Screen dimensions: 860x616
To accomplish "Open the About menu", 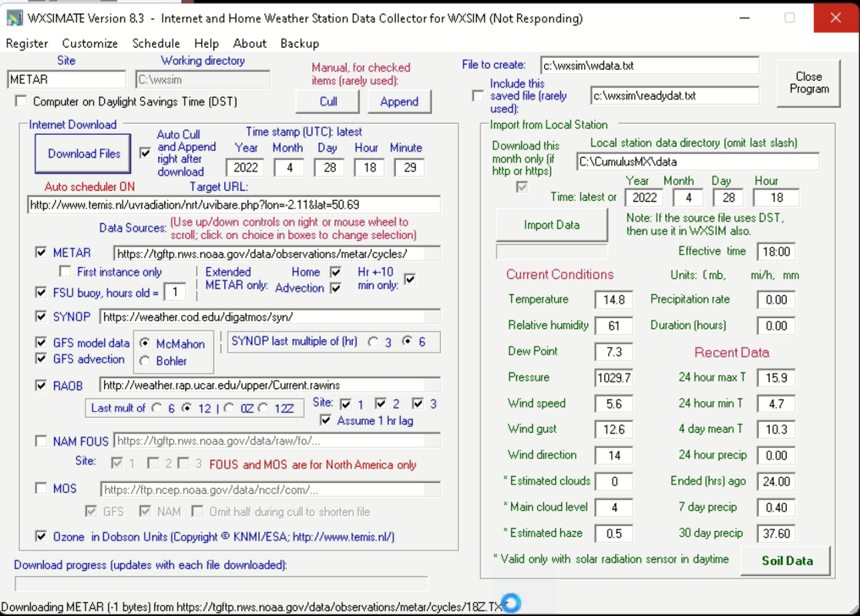I will [250, 43].
